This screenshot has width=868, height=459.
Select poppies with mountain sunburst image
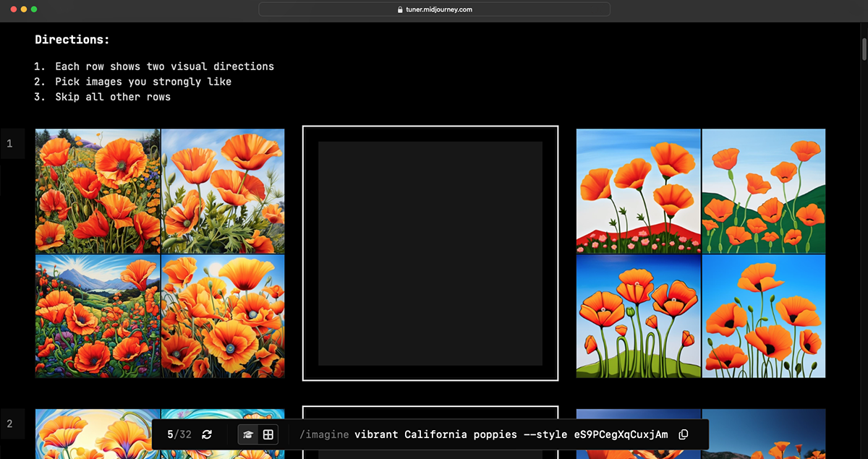(x=98, y=316)
